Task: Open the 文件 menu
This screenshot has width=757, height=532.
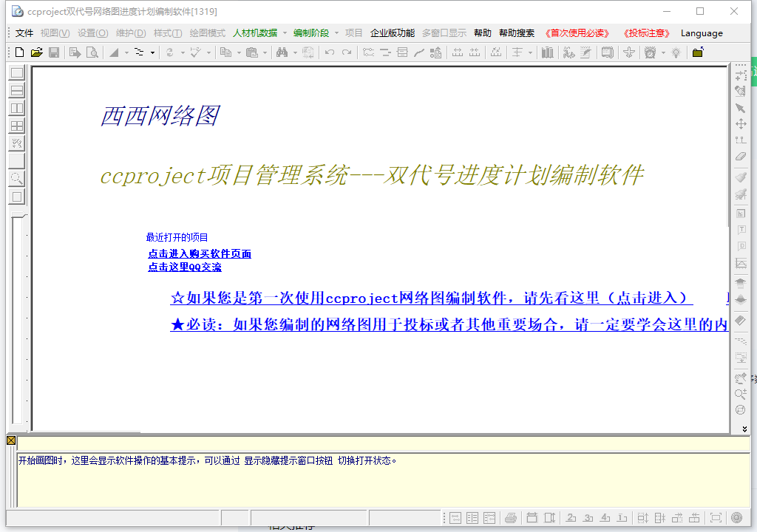Action: [24, 33]
